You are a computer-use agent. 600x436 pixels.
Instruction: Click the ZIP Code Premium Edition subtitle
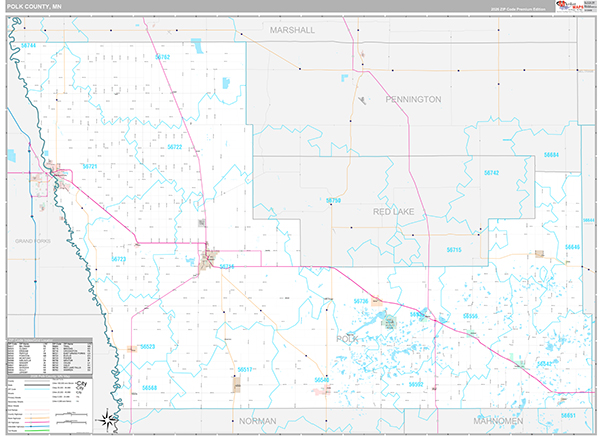coord(518,9)
